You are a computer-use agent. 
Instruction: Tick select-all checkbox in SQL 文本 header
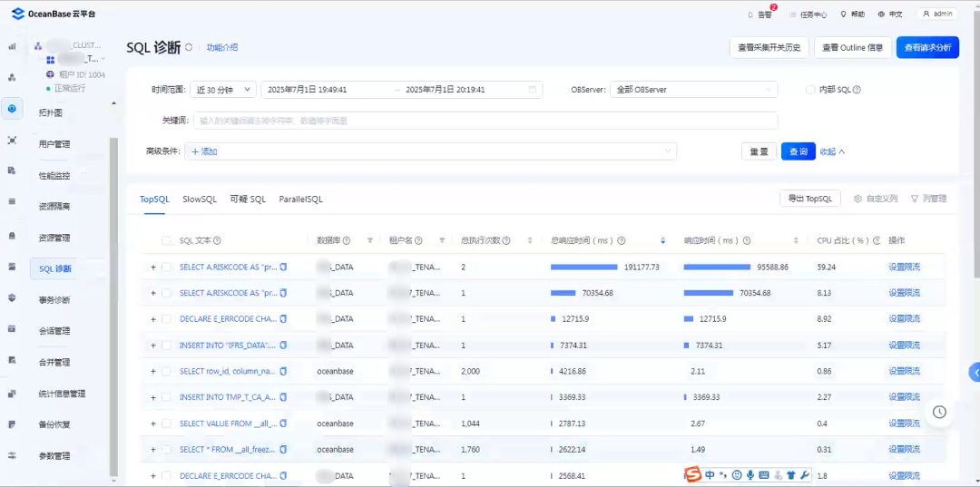click(x=166, y=240)
